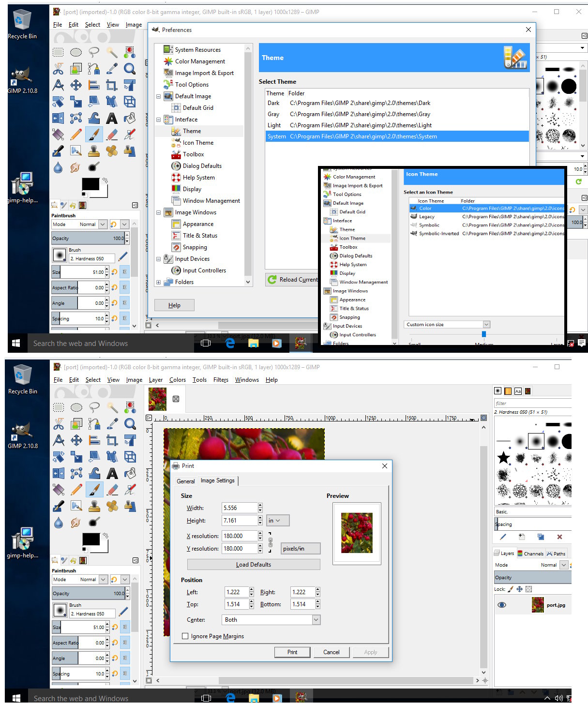
Task: Select Dialog Defaults in main Preferences tree
Action: (x=202, y=166)
